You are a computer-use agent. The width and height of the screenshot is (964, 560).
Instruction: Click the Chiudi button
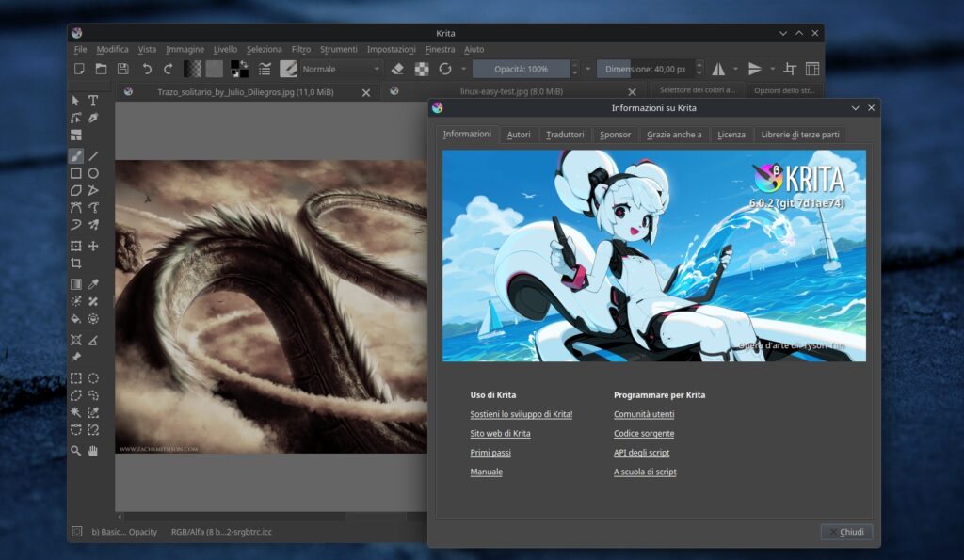[x=846, y=532]
